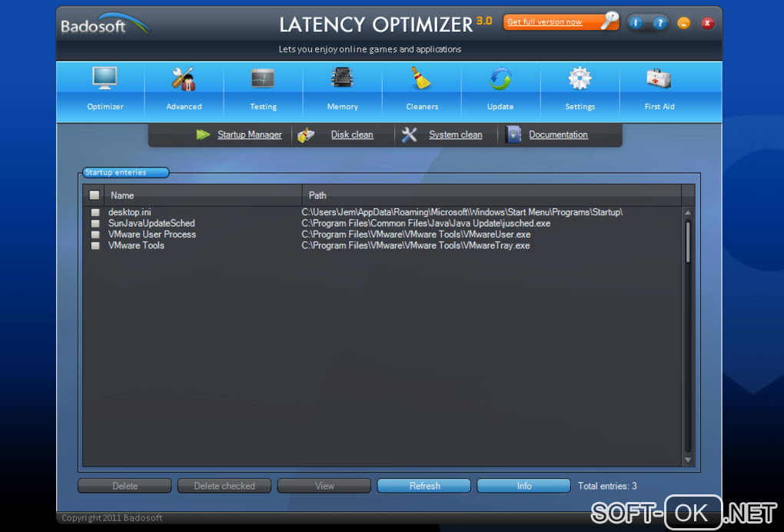Sort by the Name column header
784x532 pixels.
click(x=202, y=195)
